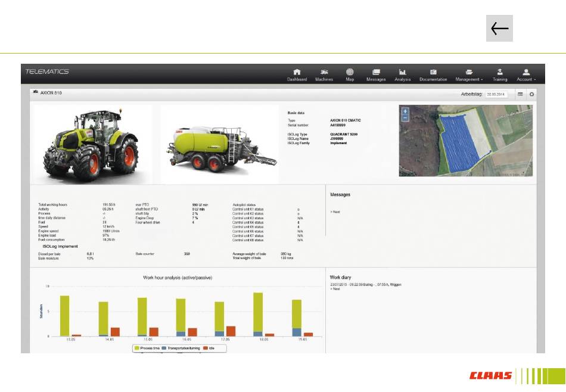Open the Baling work diary entry
This screenshot has width=566, height=392.
[x=366, y=284]
